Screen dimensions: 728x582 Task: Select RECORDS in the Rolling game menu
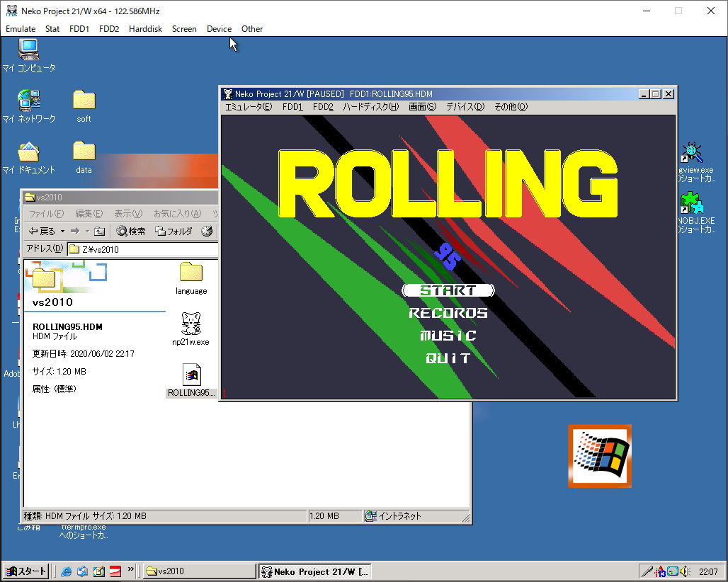click(x=448, y=313)
